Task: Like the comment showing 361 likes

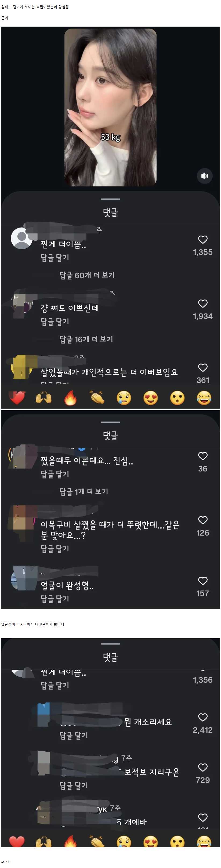Action: pyautogui.click(x=202, y=368)
